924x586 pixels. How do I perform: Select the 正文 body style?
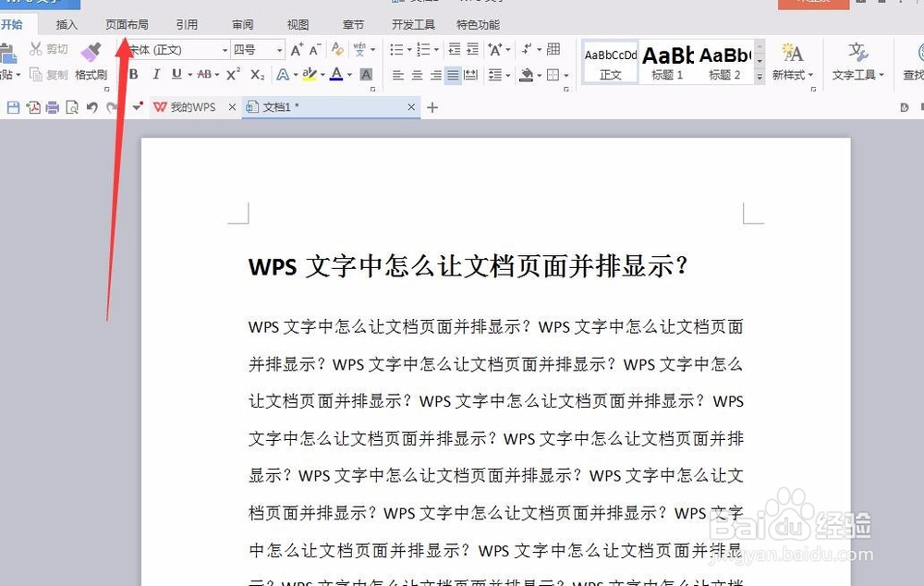pyautogui.click(x=611, y=62)
